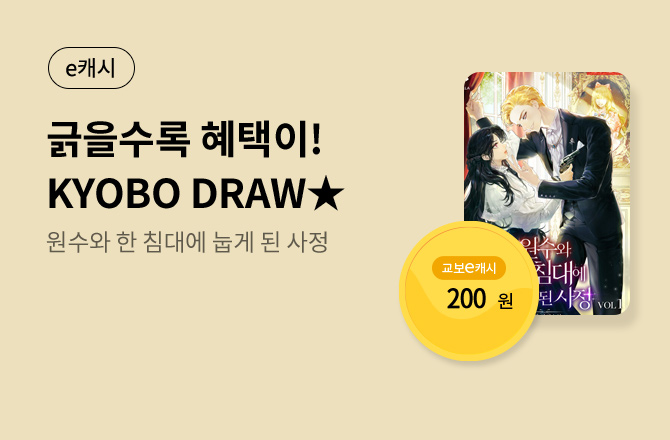This screenshot has height=440, width=670.
Task: Tap the yellow e-cash coin
Action: pyautogui.click(x=469, y=291)
